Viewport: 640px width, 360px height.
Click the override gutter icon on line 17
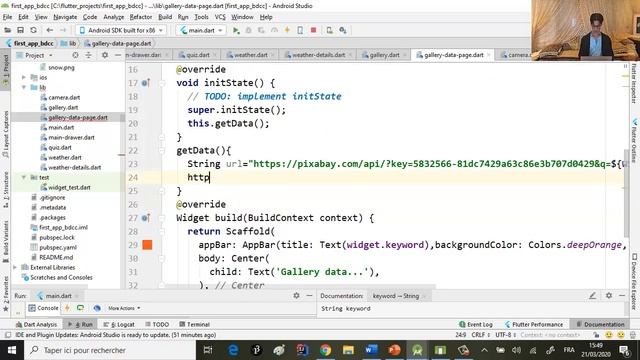[146, 83]
